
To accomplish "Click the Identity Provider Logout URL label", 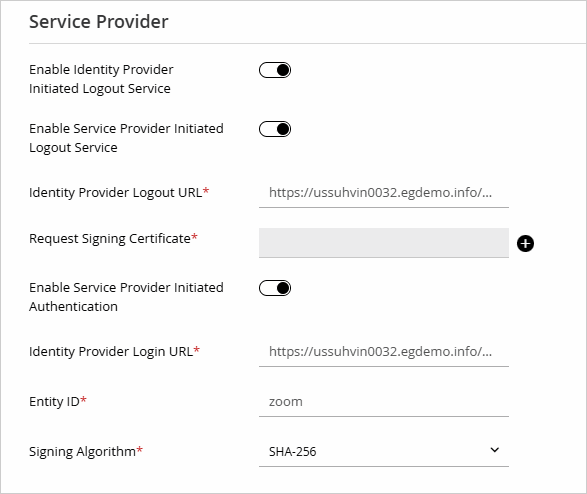I will click(x=116, y=193).
